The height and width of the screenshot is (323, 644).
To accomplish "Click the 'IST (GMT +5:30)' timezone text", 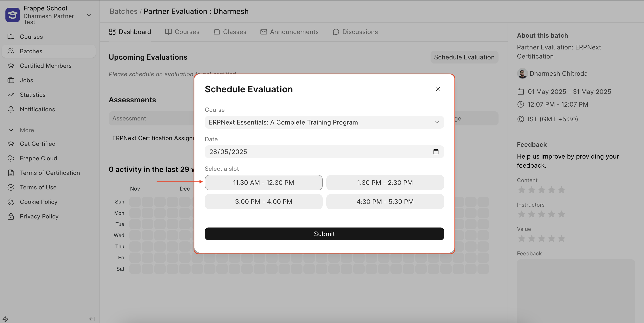I will pyautogui.click(x=553, y=119).
